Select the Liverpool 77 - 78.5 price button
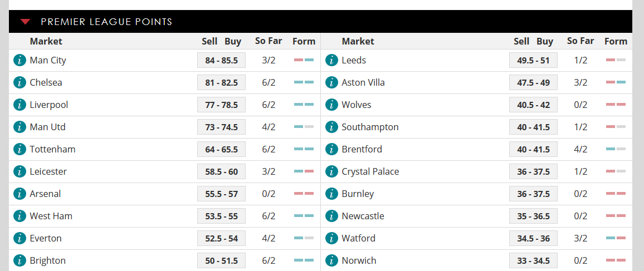 coord(221,105)
